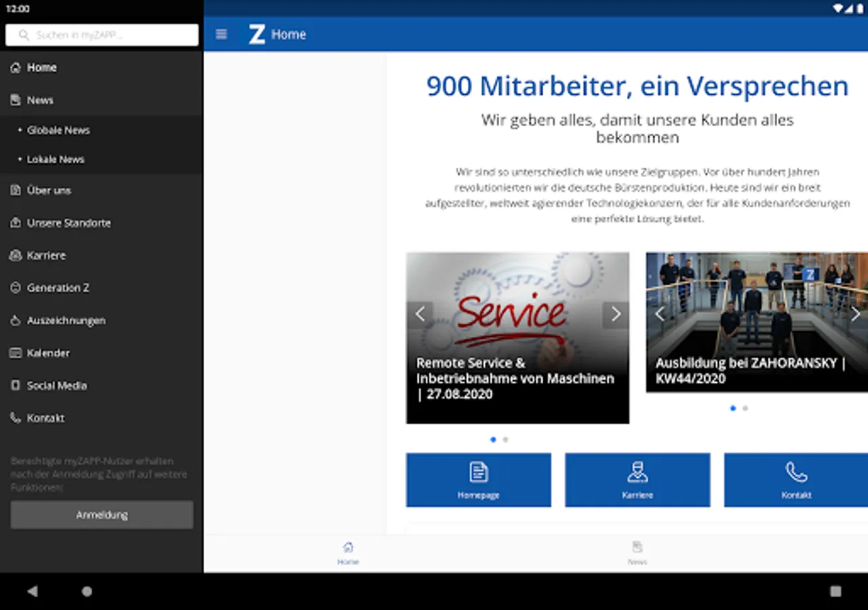Open the hamburger menu icon
The height and width of the screenshot is (610, 868).
221,34
